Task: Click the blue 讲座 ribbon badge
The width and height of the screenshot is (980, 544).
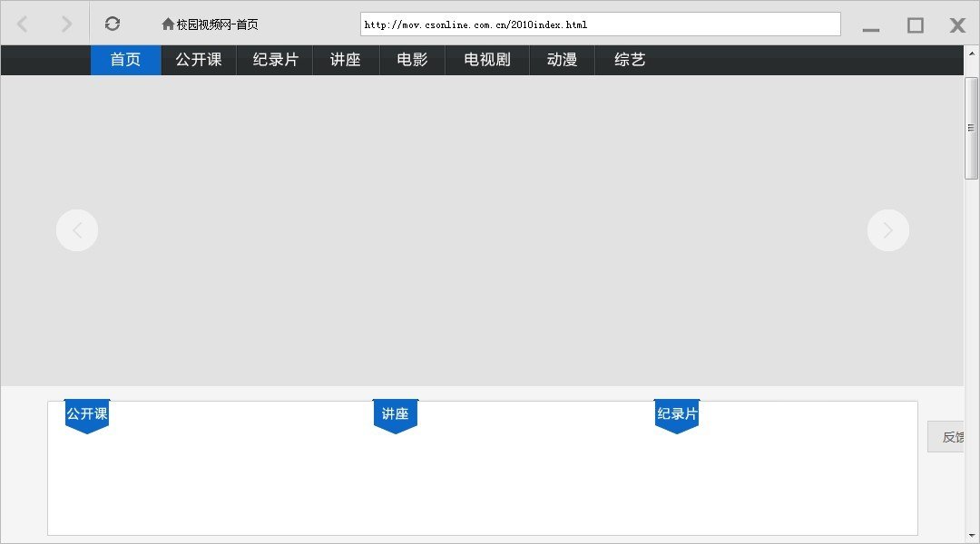Action: (396, 415)
